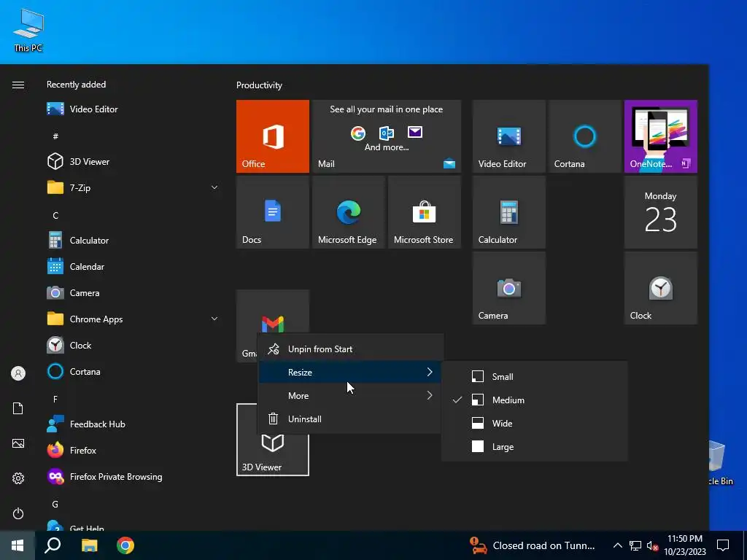This screenshot has height=560, width=747.
Task: Expand the Start menu hamburger icon
Action: tap(18, 85)
